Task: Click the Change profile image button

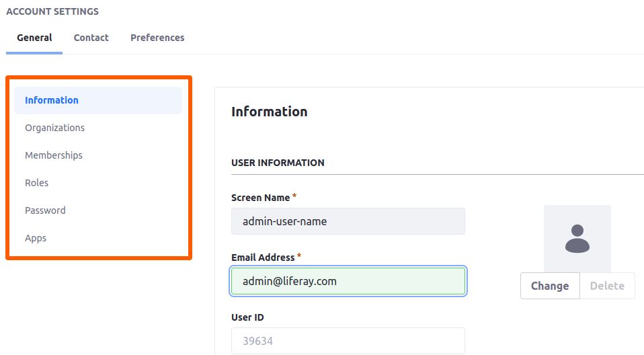Action: tap(550, 286)
